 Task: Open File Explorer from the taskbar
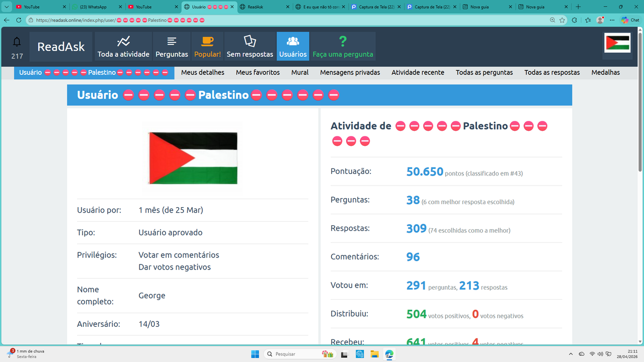(374, 354)
